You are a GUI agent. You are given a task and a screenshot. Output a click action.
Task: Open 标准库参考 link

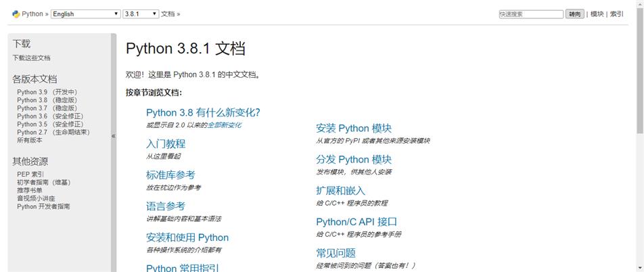[170, 175]
